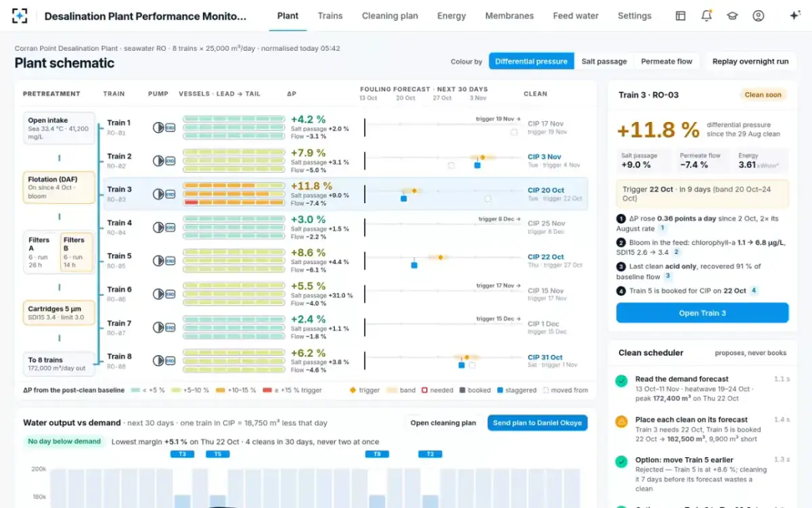Click Train 8 pump icon

(x=158, y=361)
